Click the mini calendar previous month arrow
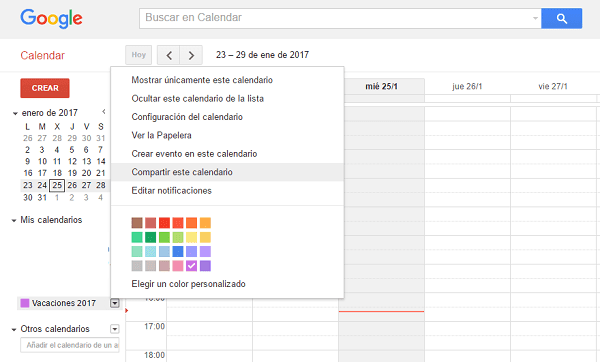This screenshot has width=600, height=362. pyautogui.click(x=104, y=112)
